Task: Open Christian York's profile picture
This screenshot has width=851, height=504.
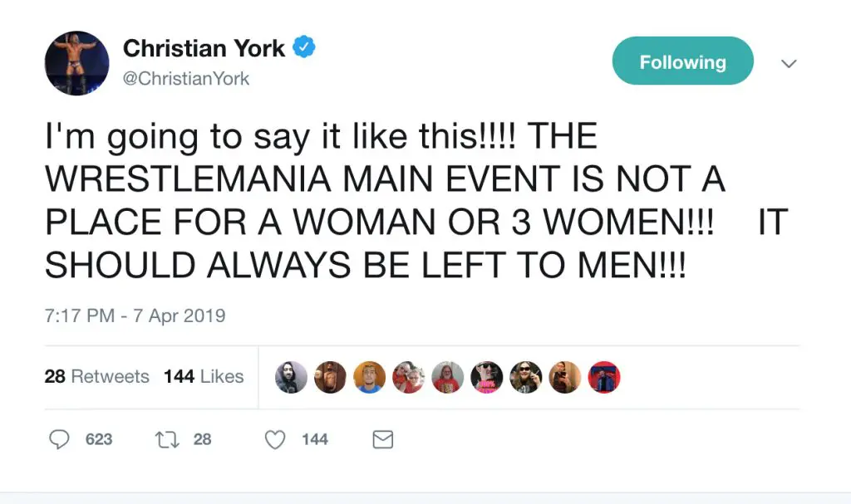Action: click(x=76, y=63)
